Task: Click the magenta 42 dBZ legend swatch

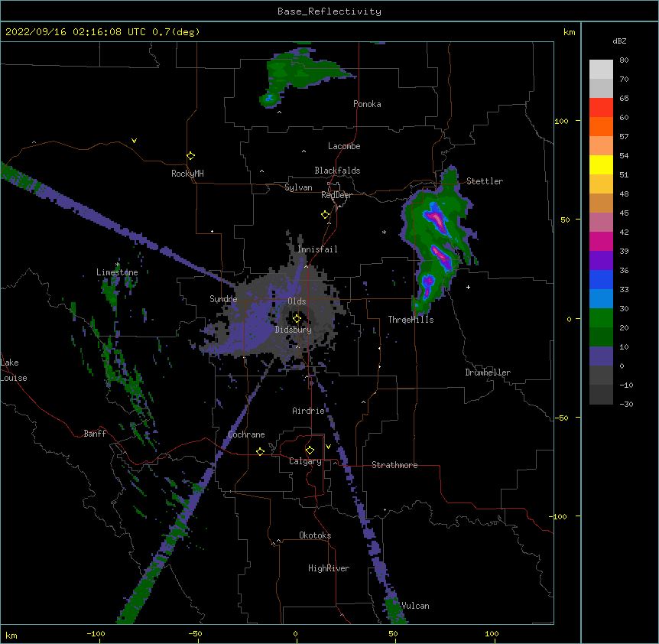Action: pyautogui.click(x=601, y=241)
